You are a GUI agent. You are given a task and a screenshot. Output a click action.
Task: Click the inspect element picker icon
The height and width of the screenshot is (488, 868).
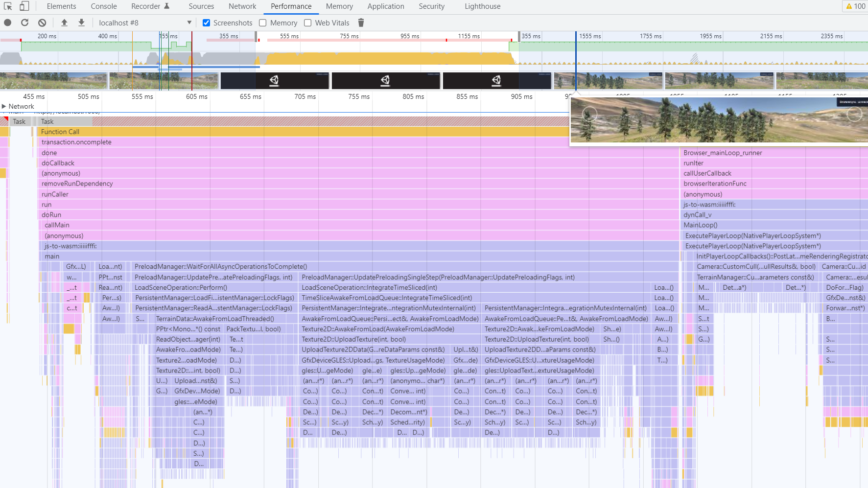[8, 6]
